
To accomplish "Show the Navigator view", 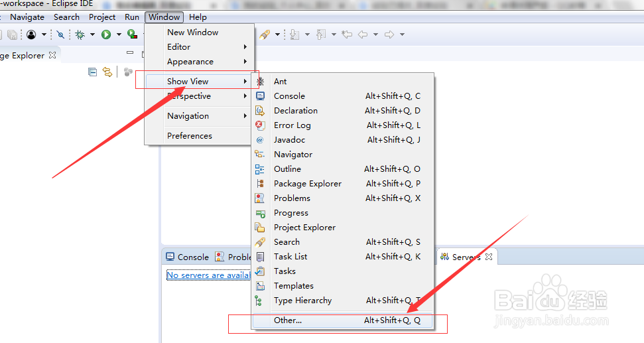I will pos(343,154).
